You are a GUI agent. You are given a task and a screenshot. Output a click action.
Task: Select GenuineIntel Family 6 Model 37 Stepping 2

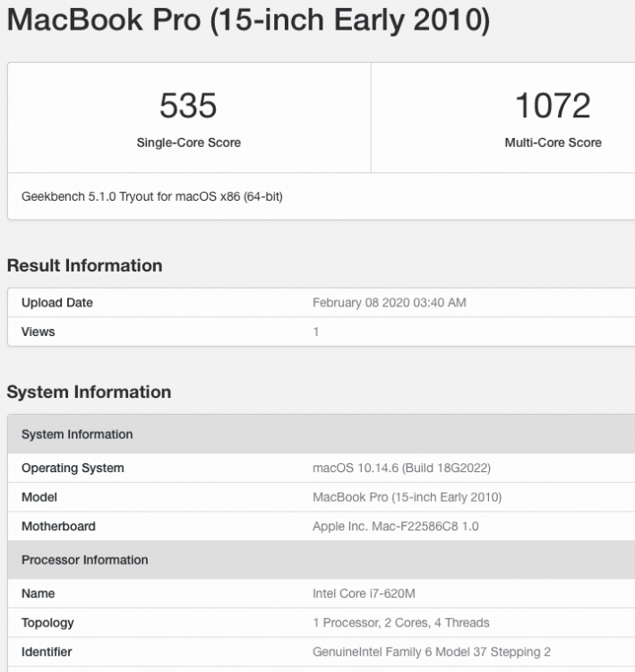point(432,652)
